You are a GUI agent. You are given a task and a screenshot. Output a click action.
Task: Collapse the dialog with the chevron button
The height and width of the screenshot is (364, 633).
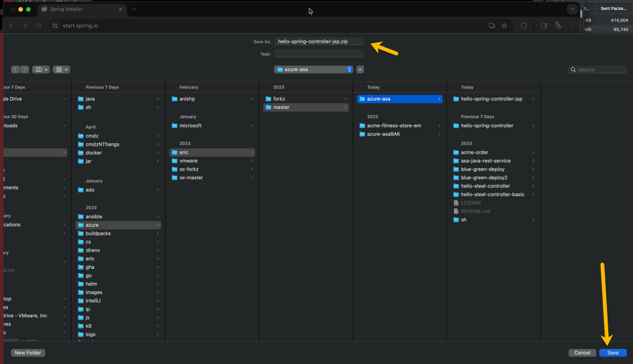click(x=360, y=69)
